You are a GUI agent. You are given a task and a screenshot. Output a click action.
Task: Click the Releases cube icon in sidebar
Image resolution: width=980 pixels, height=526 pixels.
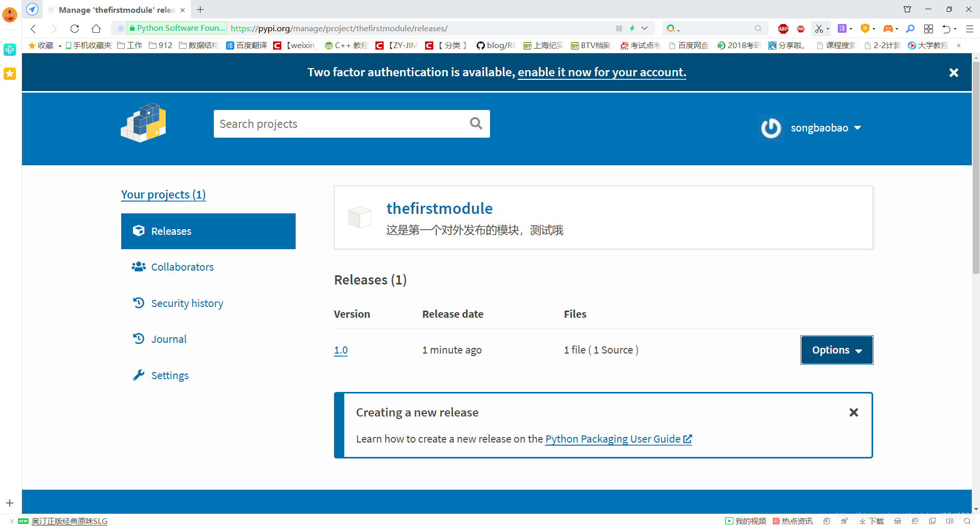138,231
